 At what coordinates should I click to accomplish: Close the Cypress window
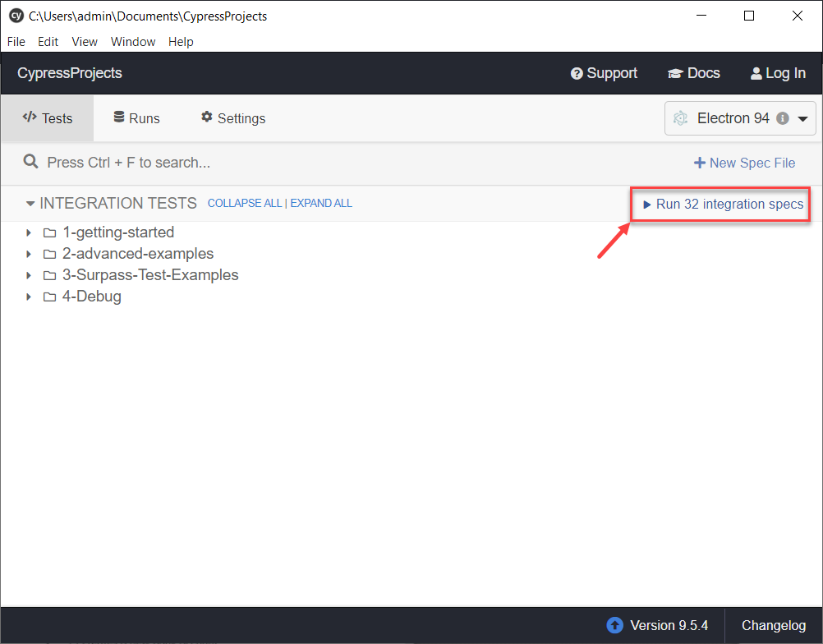click(x=798, y=16)
